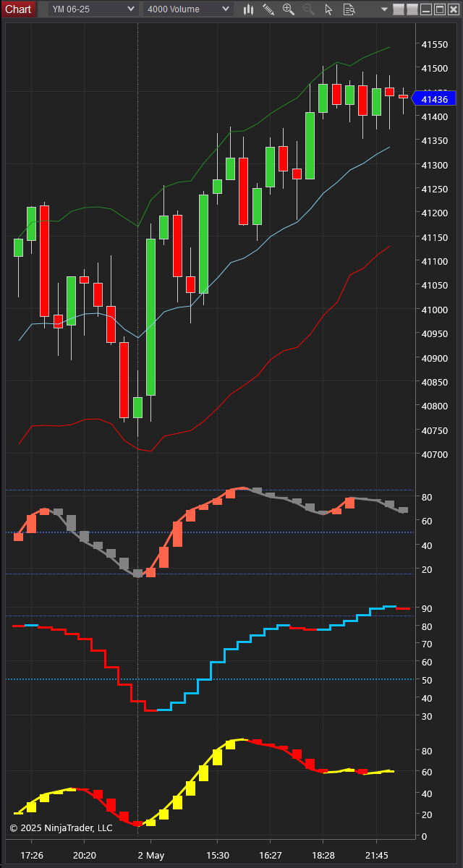Click the 30 indicator scale label
This screenshot has height=868, width=463.
(x=427, y=716)
